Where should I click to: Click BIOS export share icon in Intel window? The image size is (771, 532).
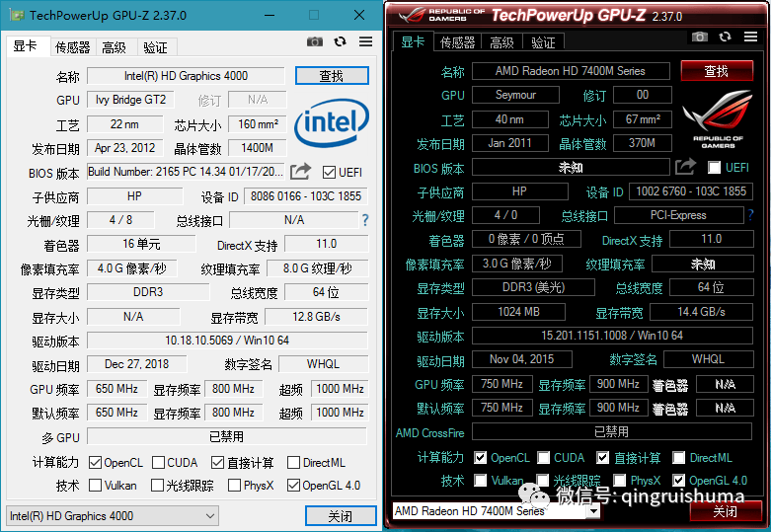click(300, 171)
